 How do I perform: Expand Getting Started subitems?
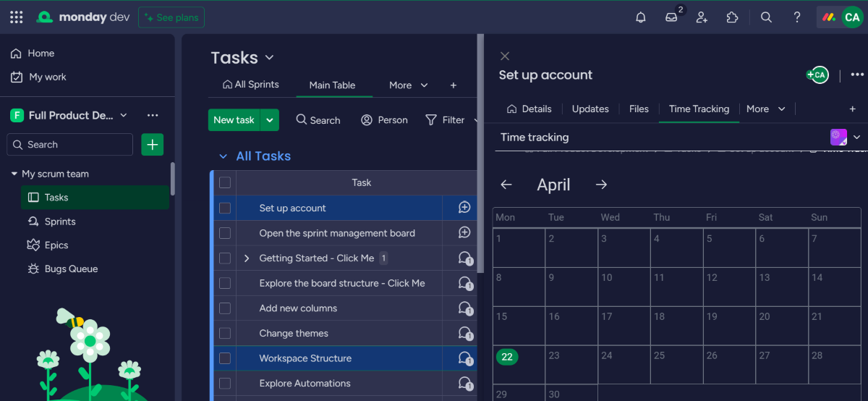point(247,258)
